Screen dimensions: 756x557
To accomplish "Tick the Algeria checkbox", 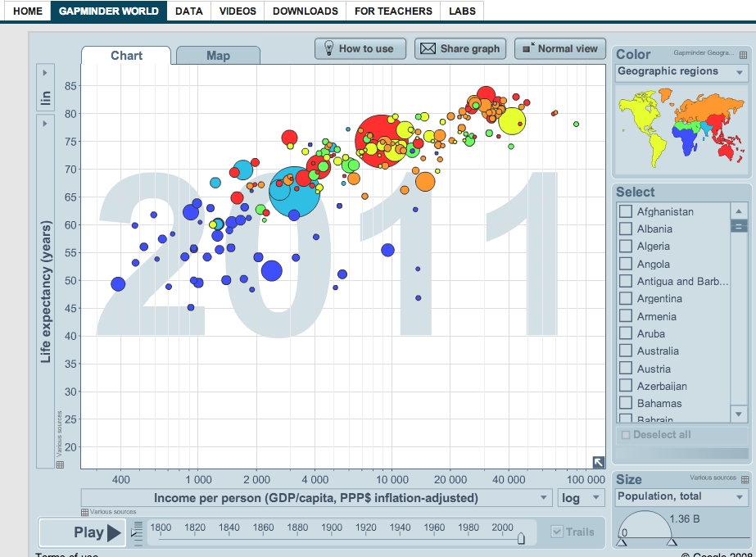I will [x=625, y=246].
